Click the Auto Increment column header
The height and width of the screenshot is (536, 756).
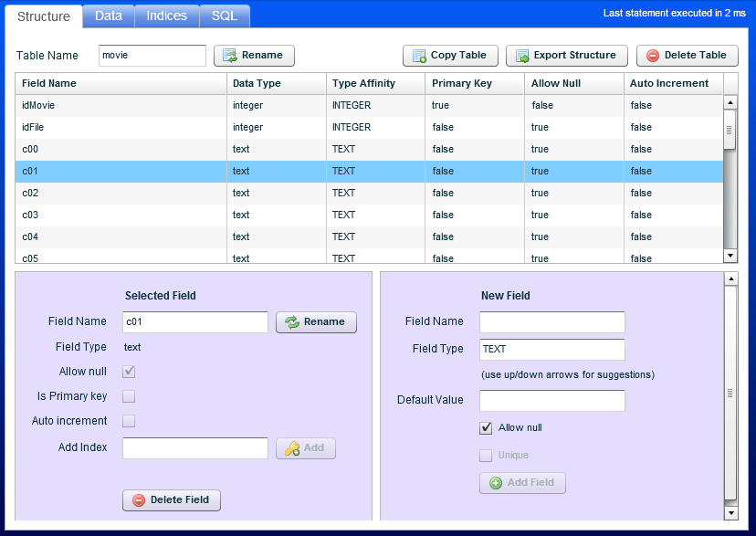point(674,84)
